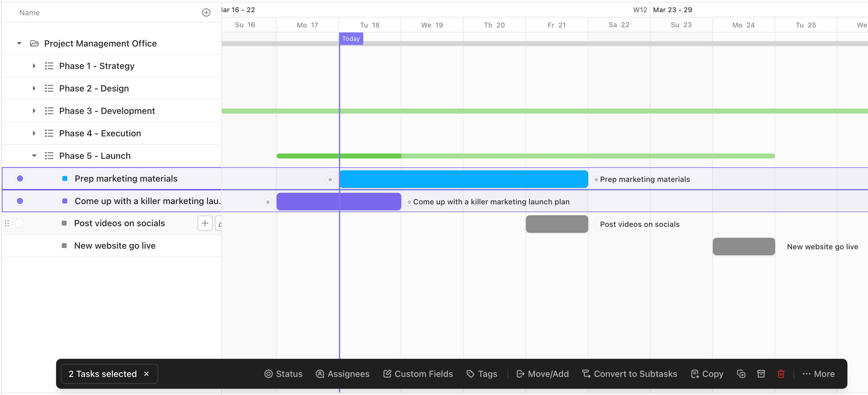Image resolution: width=868 pixels, height=395 pixels.
Task: Click the archive box icon in toolbar
Action: (761, 374)
